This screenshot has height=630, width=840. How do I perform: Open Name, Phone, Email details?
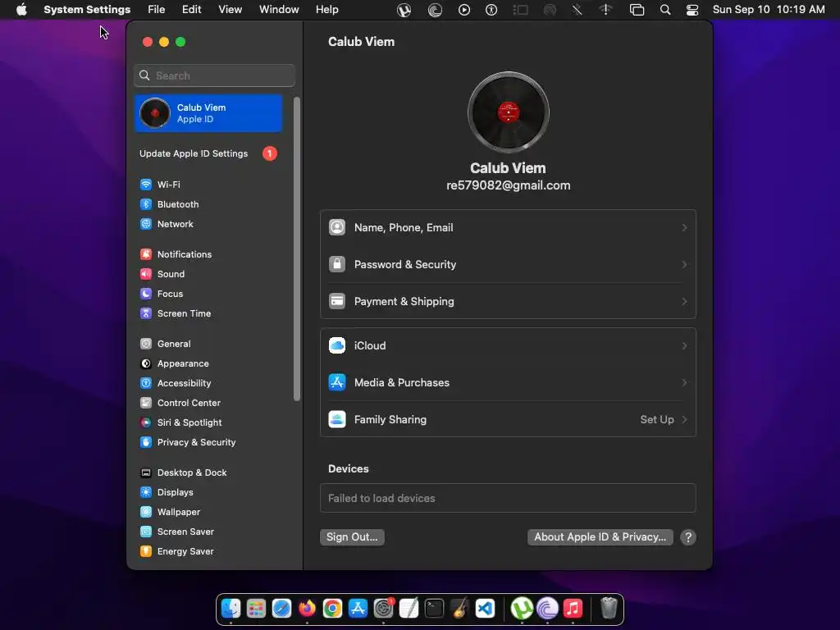tap(508, 228)
